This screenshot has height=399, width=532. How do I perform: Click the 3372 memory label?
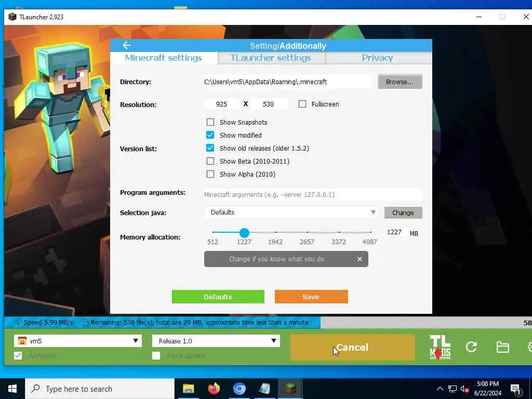click(339, 242)
